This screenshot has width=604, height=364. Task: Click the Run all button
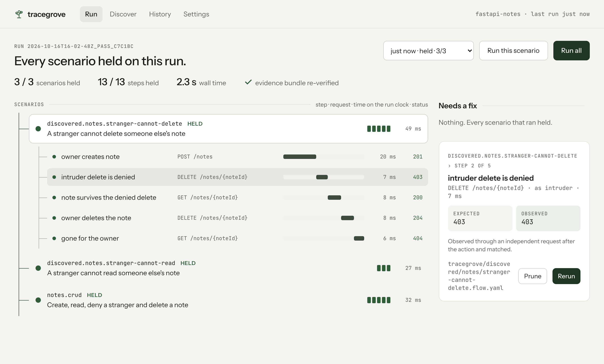pyautogui.click(x=571, y=51)
